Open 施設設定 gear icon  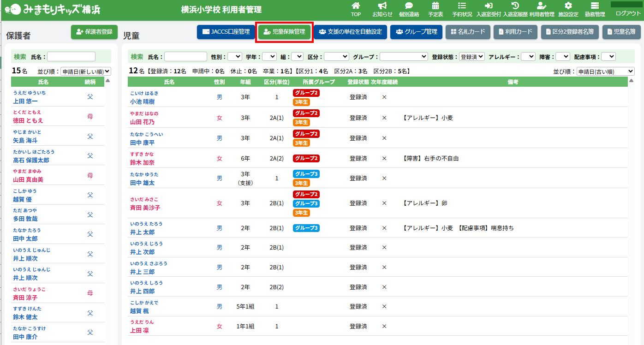click(x=568, y=6)
